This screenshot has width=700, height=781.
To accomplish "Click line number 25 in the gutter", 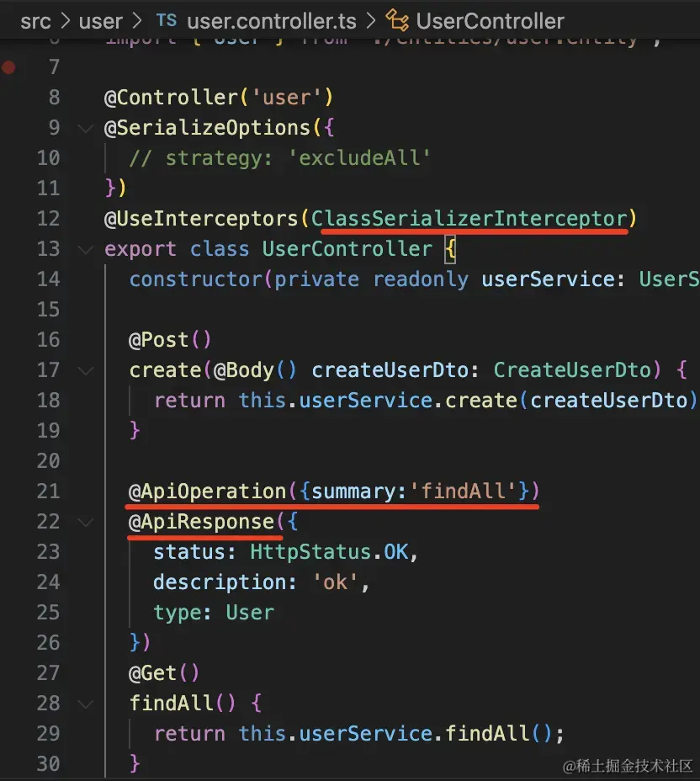I will click(49, 613).
